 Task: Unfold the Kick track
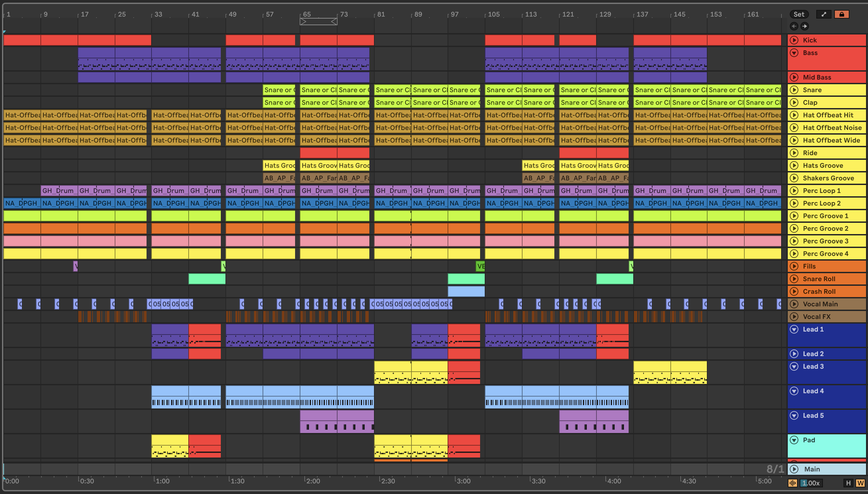[x=794, y=40]
